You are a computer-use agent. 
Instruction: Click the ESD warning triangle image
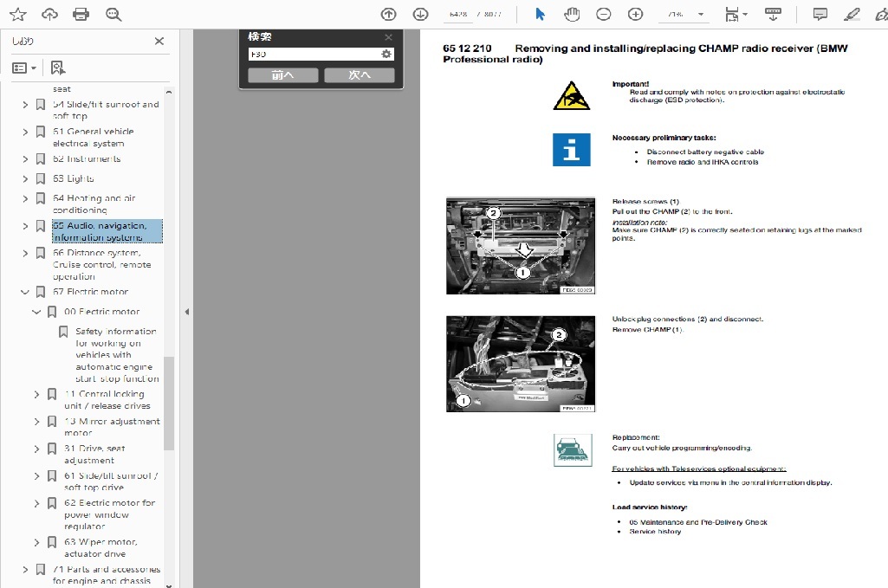(572, 95)
